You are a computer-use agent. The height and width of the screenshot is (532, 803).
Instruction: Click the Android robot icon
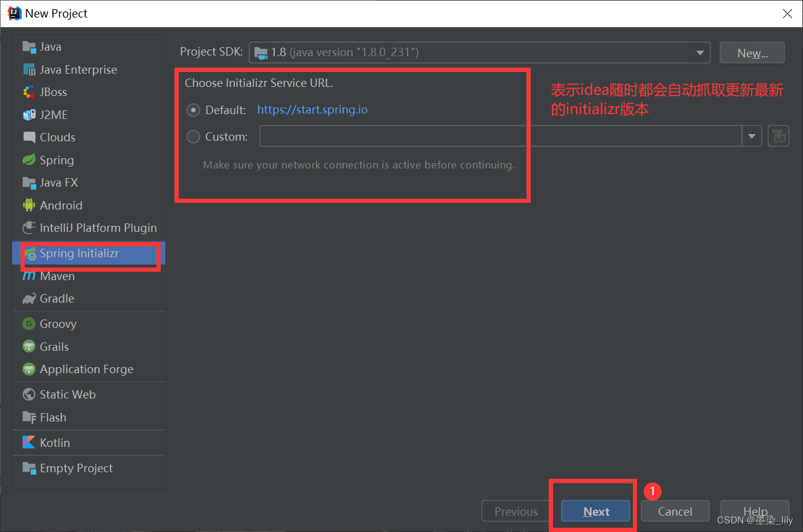point(29,205)
